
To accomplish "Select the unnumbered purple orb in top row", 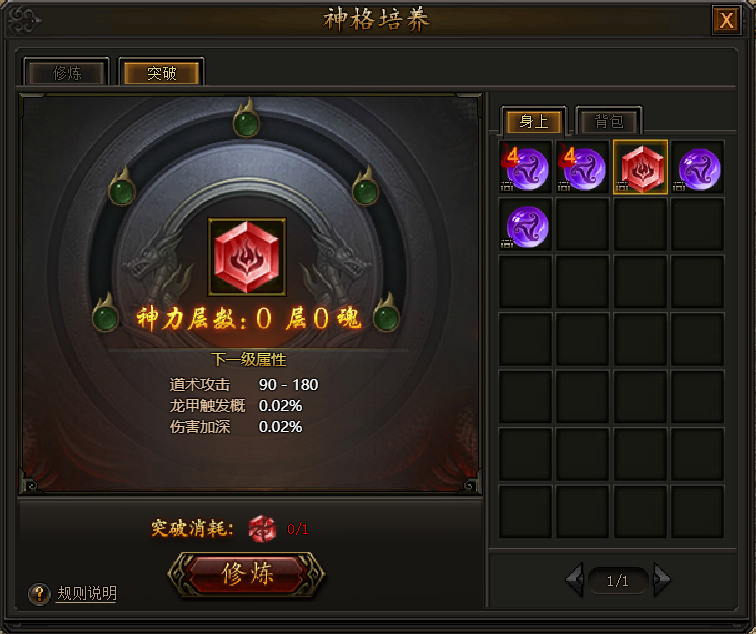I will [698, 167].
